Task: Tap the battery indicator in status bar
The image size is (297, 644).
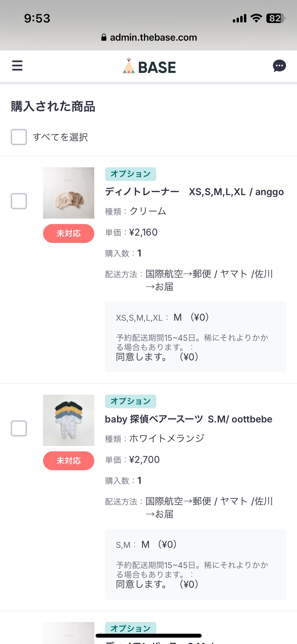Action: click(x=275, y=18)
